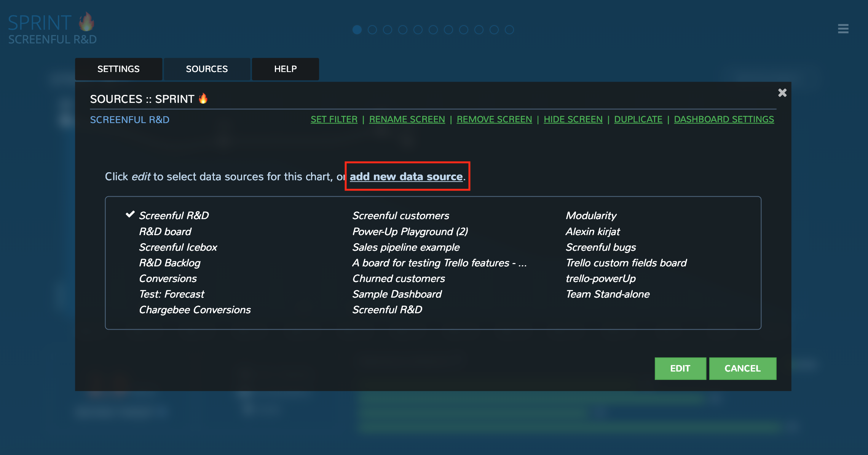Click the DUPLICATE link
Image resolution: width=868 pixels, height=455 pixels.
[x=638, y=119]
